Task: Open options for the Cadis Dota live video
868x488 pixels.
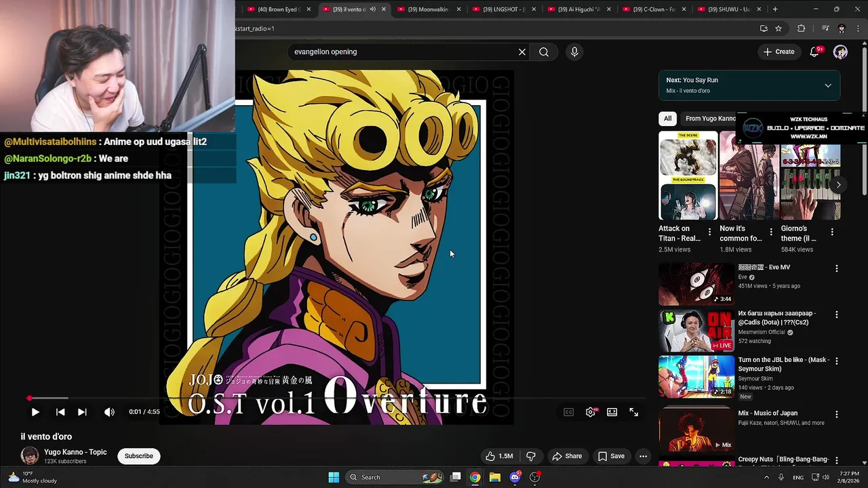Action: coord(837,314)
